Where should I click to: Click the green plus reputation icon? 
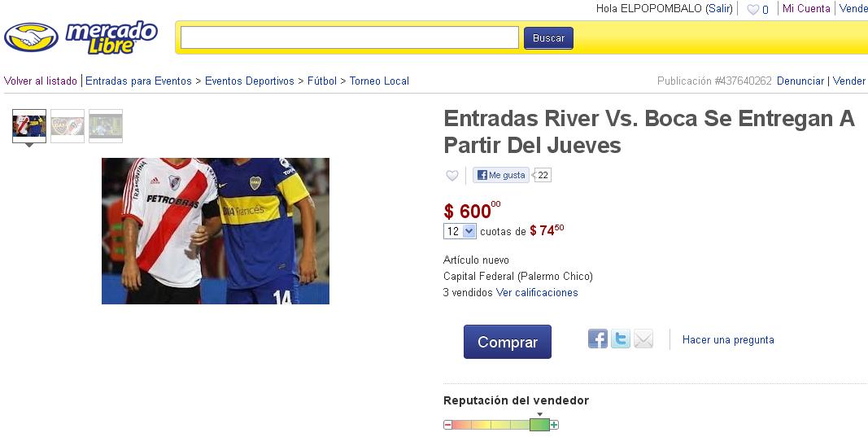554,425
